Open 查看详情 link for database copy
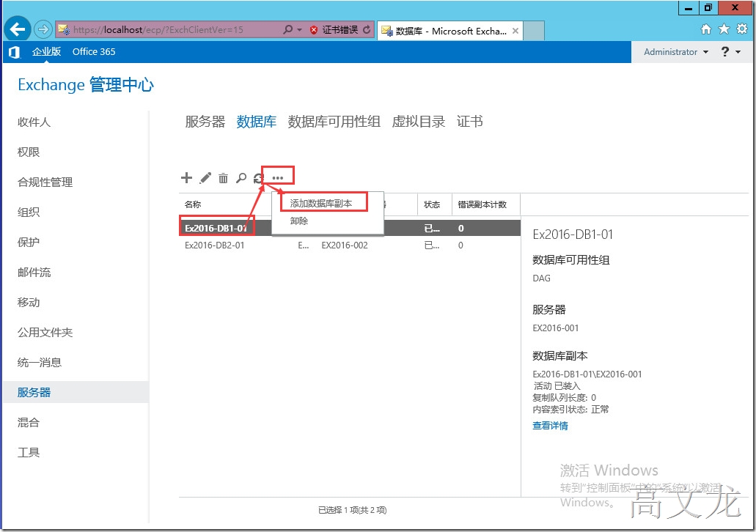The width and height of the screenshot is (756, 532). pos(550,426)
